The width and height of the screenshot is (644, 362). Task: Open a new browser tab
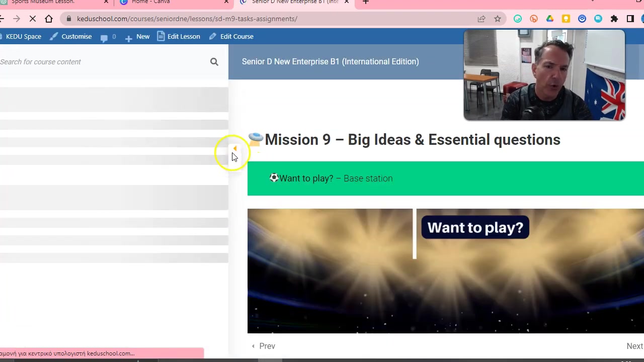(366, 2)
